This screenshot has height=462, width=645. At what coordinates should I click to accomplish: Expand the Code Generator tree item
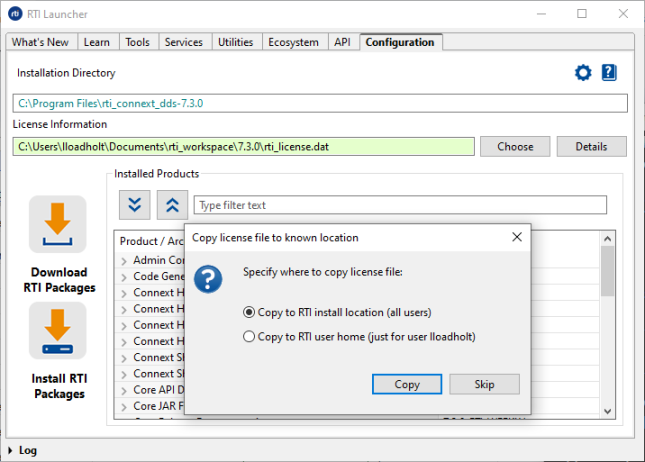tap(124, 277)
